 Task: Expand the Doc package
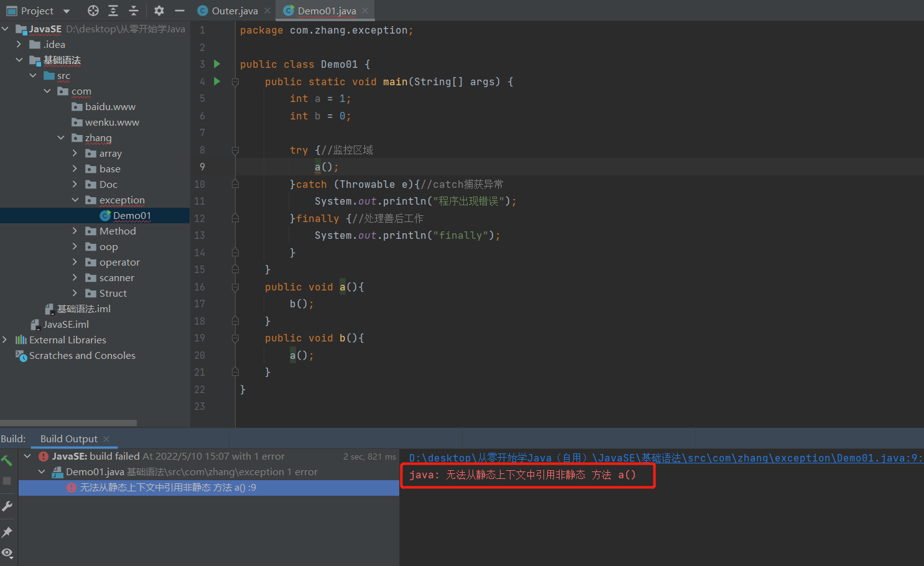point(75,184)
